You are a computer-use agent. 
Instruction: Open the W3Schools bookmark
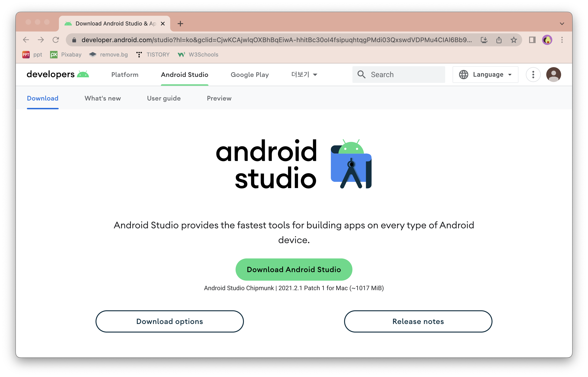tap(198, 55)
